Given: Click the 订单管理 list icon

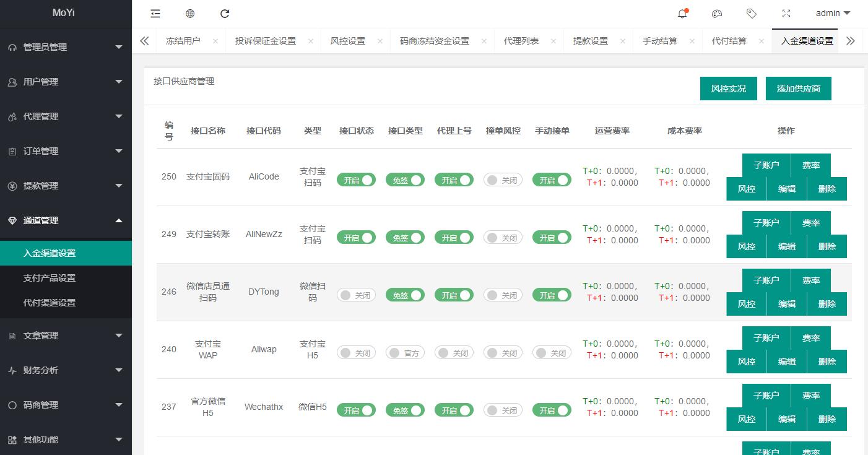Looking at the screenshot, I should point(12,151).
